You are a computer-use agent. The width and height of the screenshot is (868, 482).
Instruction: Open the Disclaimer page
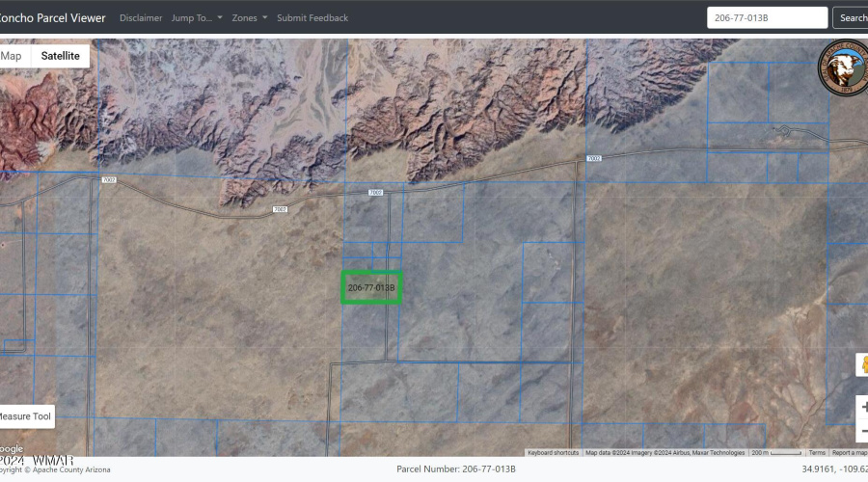pos(141,17)
